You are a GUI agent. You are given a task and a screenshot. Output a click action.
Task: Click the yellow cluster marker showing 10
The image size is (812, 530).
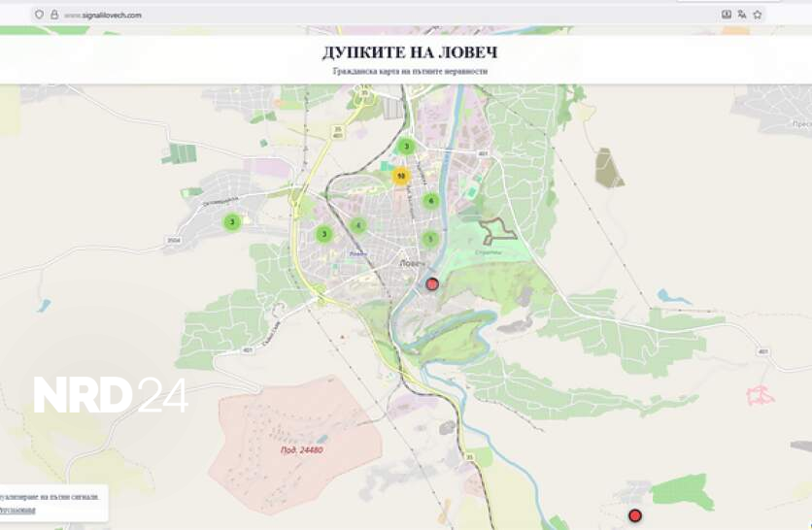400,176
